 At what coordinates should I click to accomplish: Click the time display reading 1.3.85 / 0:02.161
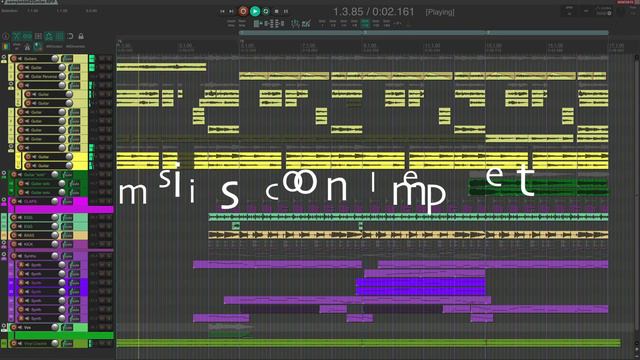click(373, 12)
